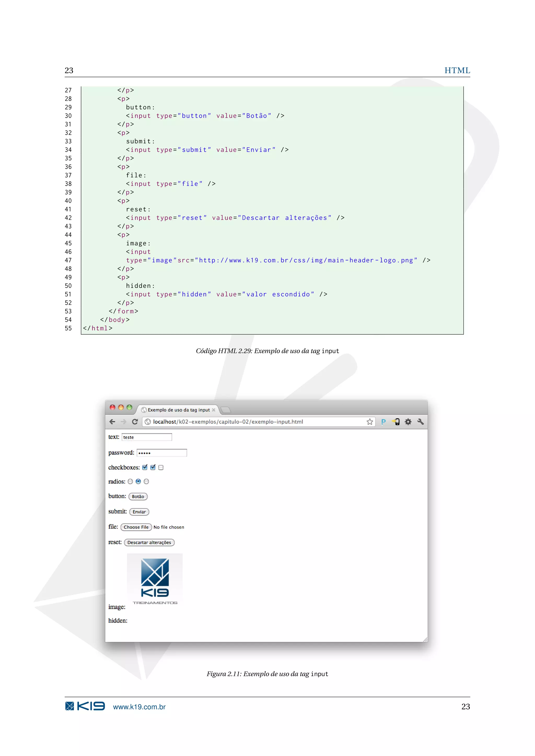This screenshot has height=756, width=535.
Task: Click the 'hidden:' label in the browser
Action: [x=118, y=621]
